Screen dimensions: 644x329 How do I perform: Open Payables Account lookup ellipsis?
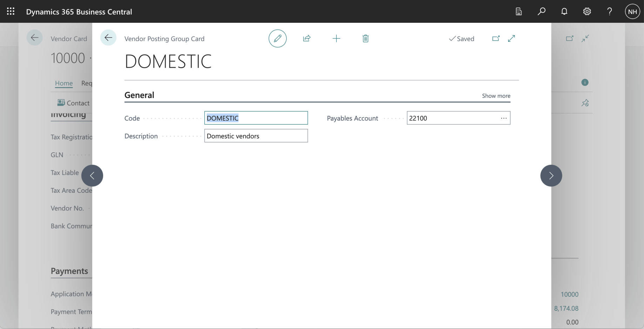[x=504, y=118]
